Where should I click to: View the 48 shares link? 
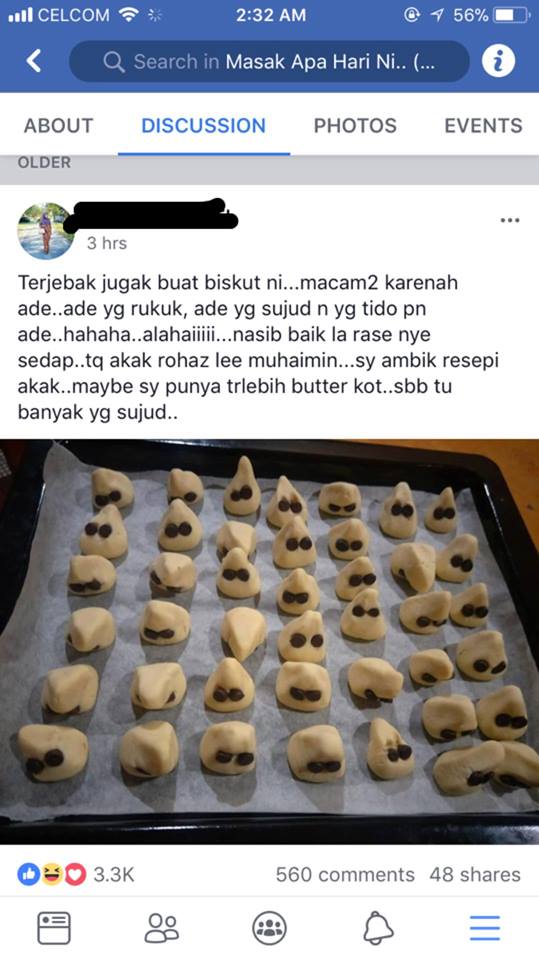coord(475,874)
